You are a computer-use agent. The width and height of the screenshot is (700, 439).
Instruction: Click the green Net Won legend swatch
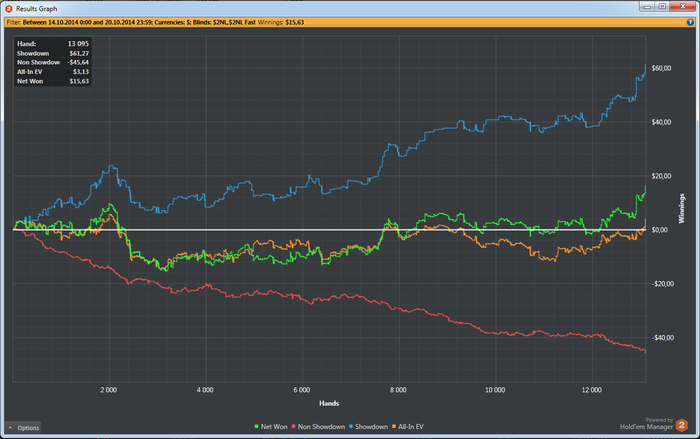pos(257,426)
